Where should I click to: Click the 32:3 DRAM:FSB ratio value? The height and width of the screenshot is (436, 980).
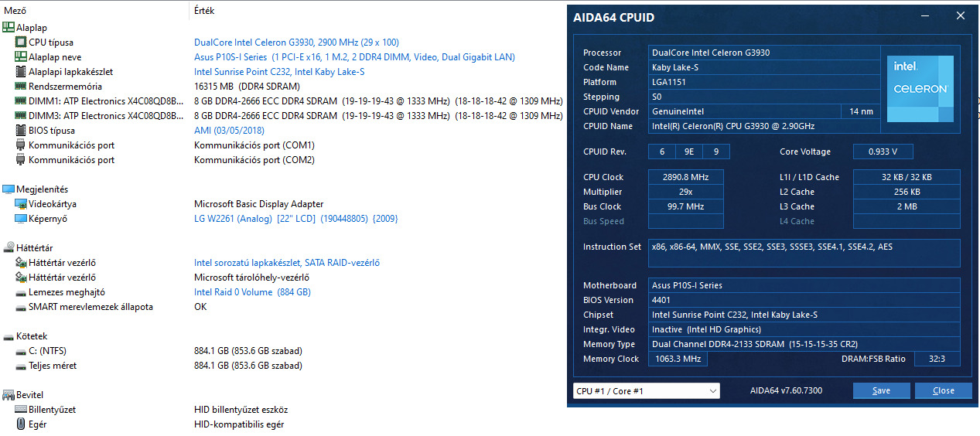click(x=937, y=359)
